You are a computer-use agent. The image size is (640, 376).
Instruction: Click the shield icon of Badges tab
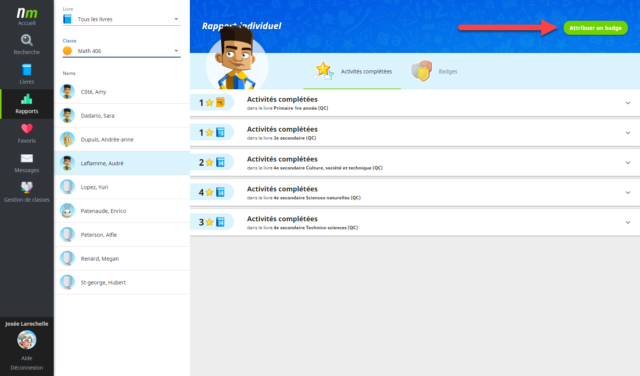point(422,71)
